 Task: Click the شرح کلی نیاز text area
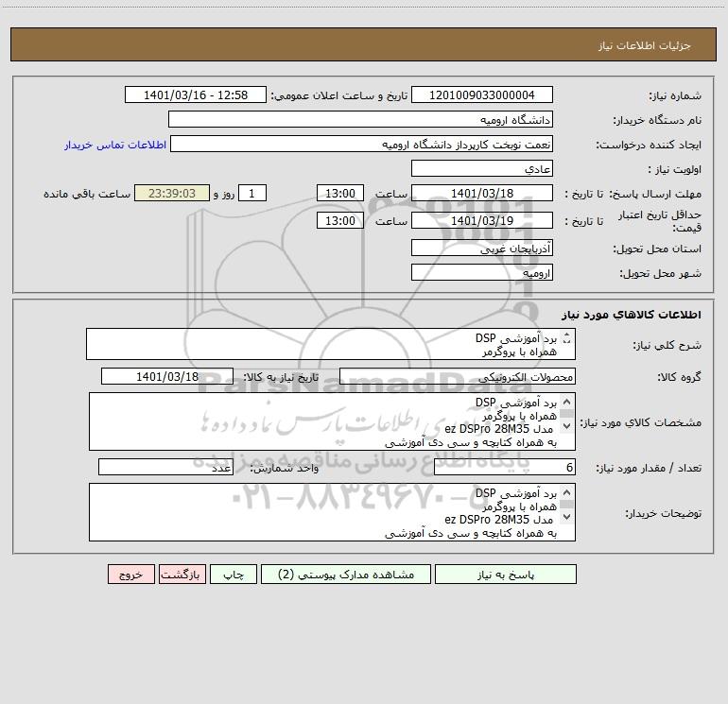[331, 344]
